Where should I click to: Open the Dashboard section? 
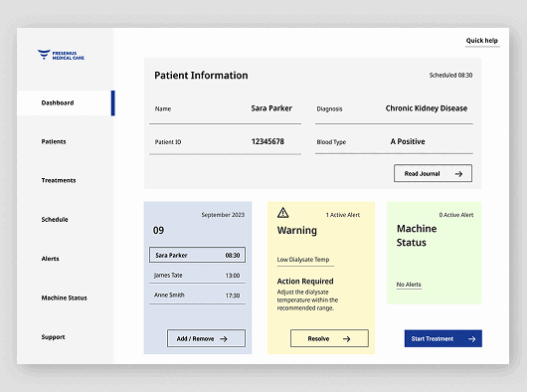point(66,103)
